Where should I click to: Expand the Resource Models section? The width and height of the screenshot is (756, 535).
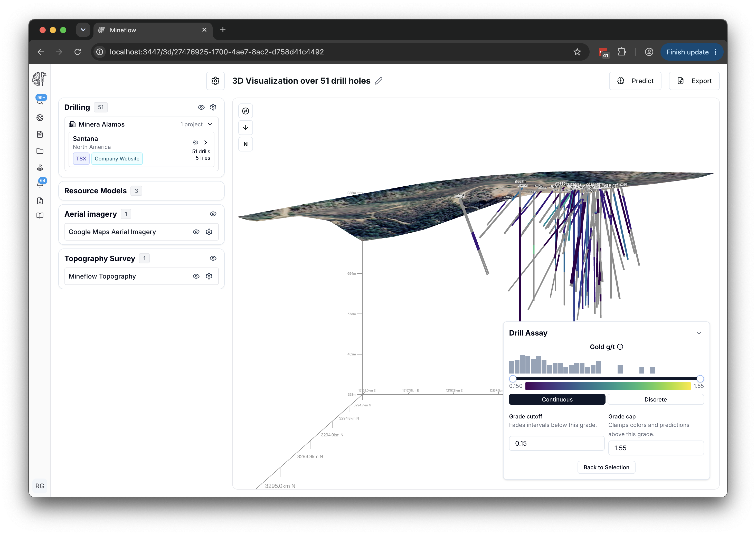[141, 191]
